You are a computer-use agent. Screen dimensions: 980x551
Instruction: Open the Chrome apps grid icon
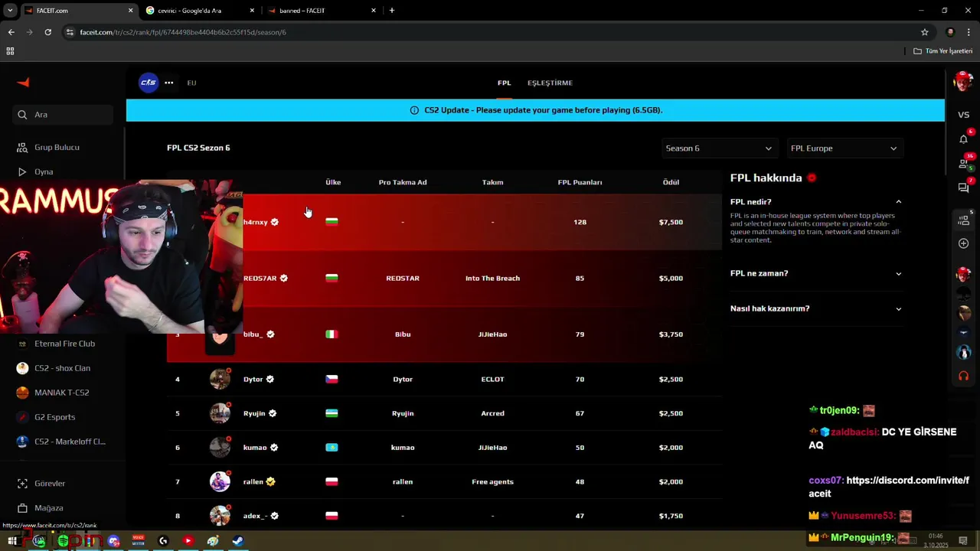pyautogui.click(x=10, y=51)
